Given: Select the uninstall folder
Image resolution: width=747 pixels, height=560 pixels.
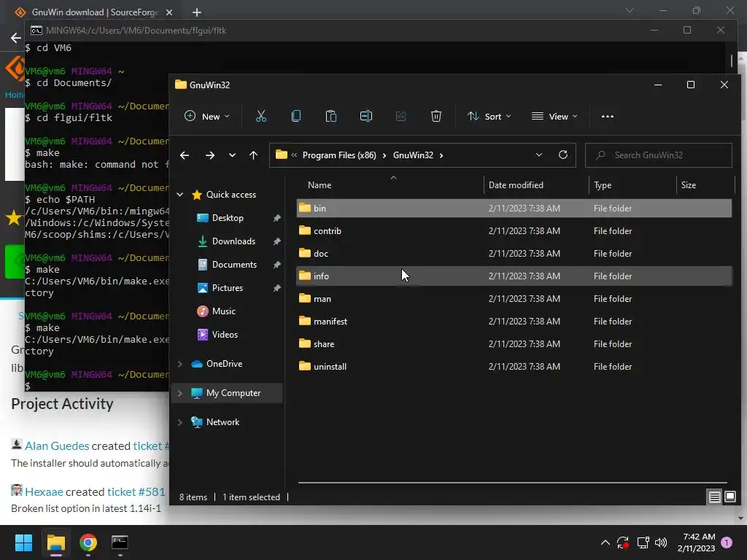Looking at the screenshot, I should [514, 367].
